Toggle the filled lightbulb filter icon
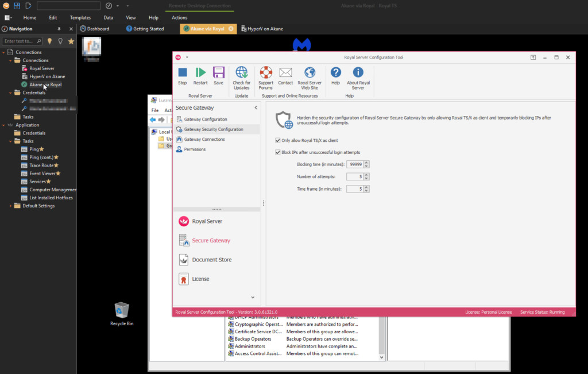This screenshot has height=374, width=588. point(49,41)
